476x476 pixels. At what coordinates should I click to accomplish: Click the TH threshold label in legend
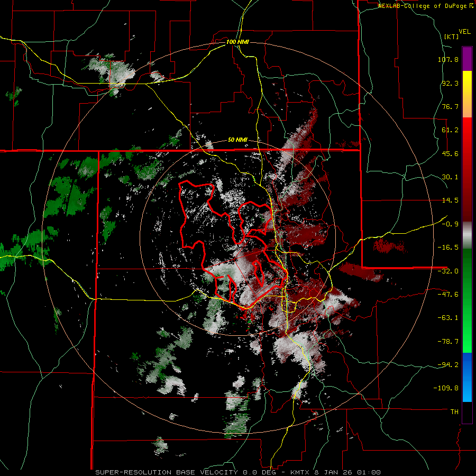[454, 411]
